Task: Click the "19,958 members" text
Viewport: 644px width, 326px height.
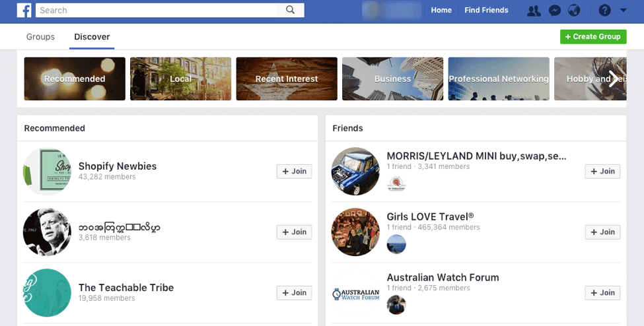Action: point(107,298)
